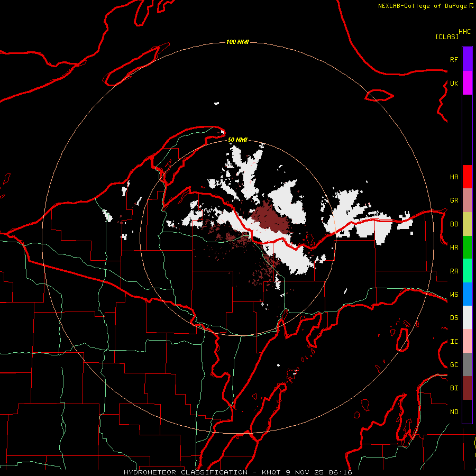Click the BI legend label

point(454,388)
